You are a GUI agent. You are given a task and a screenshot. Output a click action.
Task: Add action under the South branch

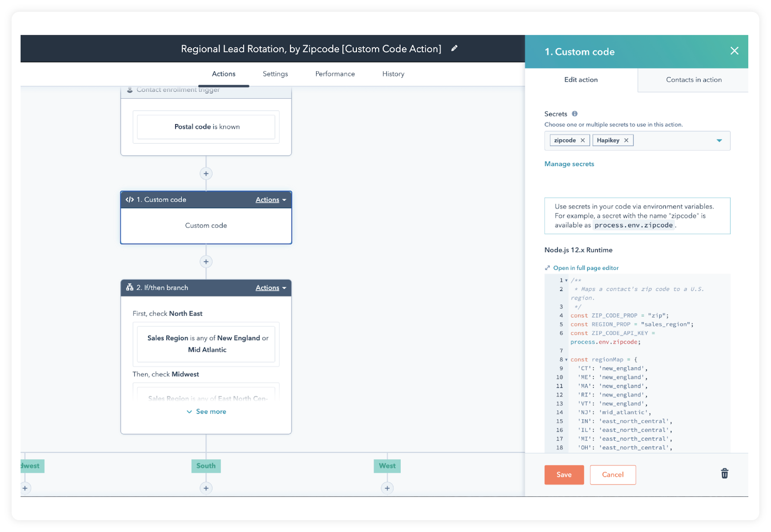click(x=206, y=488)
